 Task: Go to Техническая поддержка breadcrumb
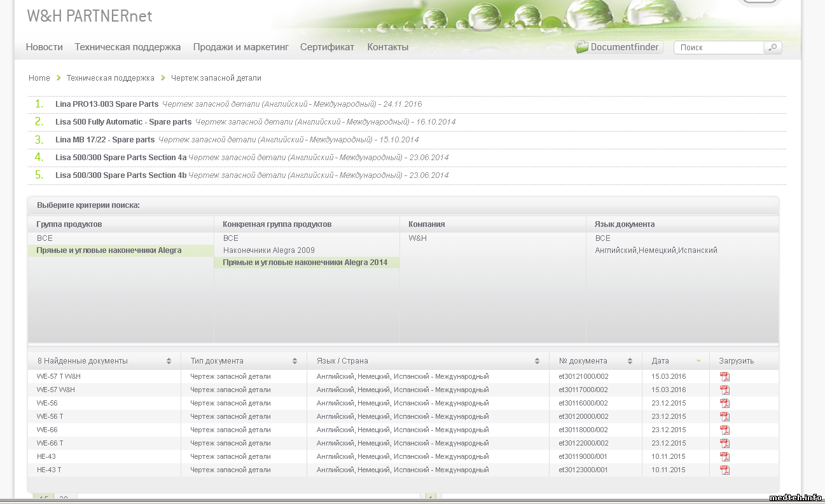(x=110, y=78)
